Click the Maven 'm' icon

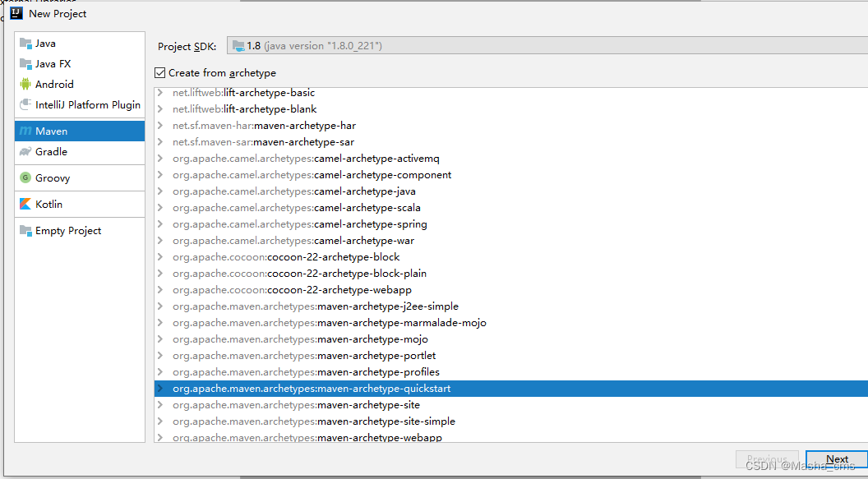(x=25, y=131)
